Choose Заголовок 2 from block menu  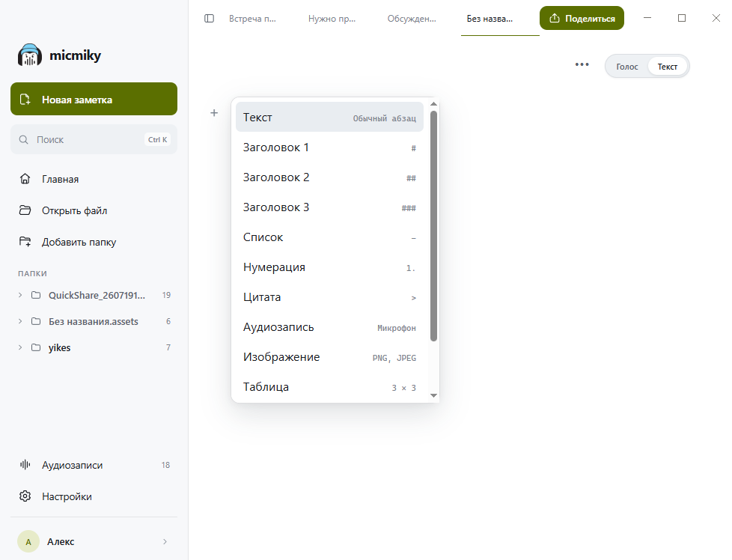(329, 177)
